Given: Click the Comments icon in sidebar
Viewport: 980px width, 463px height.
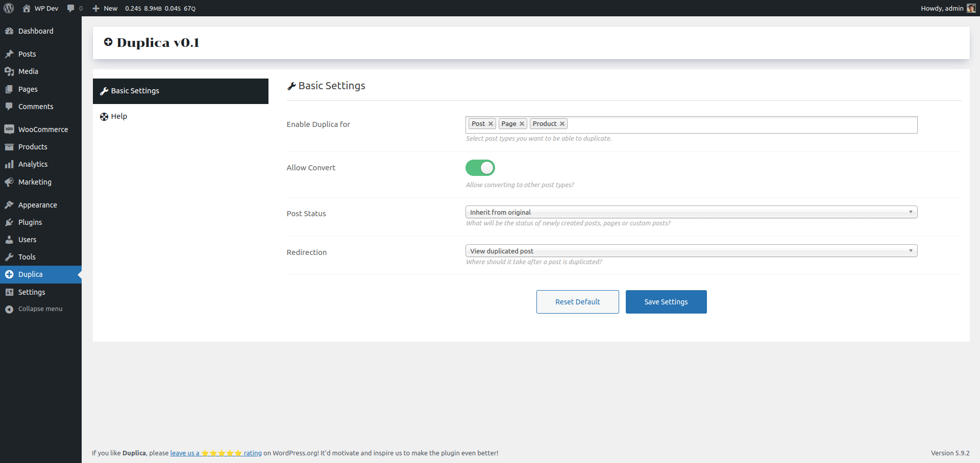Looking at the screenshot, I should tap(9, 107).
